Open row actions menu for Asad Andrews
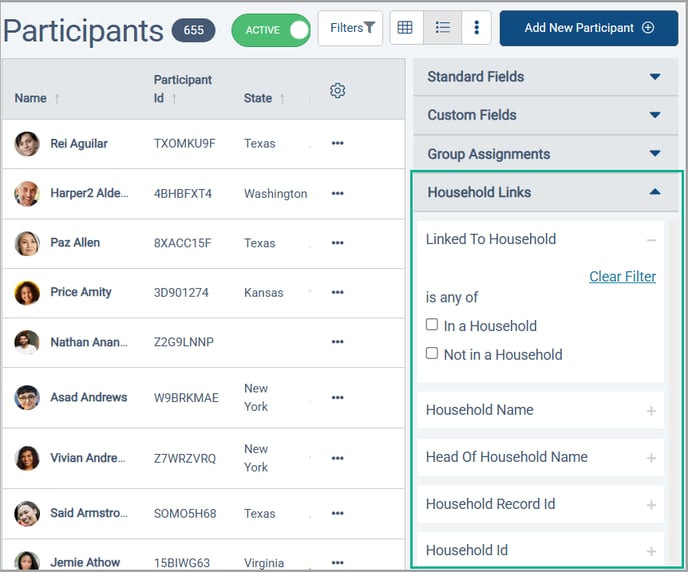 [x=337, y=397]
